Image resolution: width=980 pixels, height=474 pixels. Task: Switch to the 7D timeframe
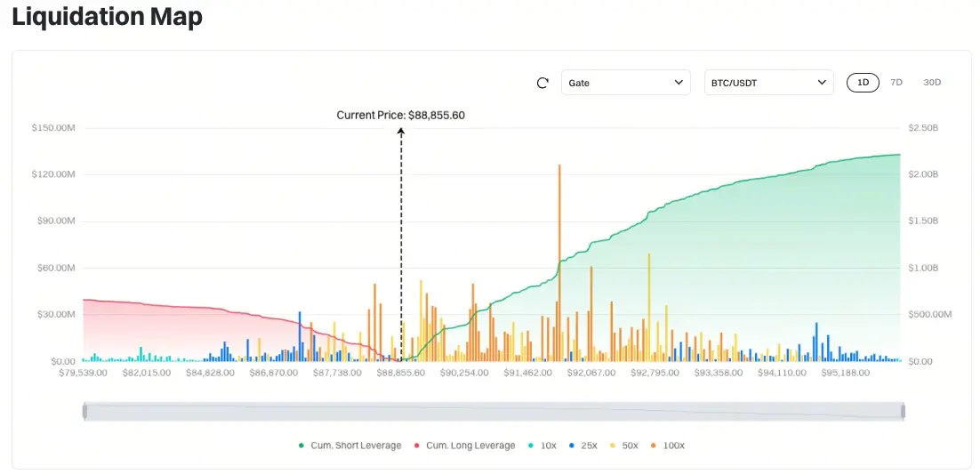click(x=896, y=83)
